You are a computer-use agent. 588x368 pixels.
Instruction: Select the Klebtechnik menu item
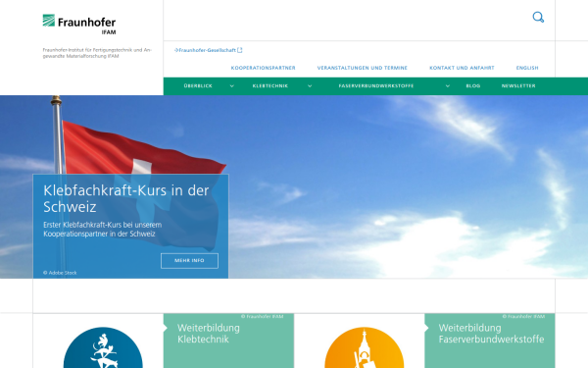270,86
